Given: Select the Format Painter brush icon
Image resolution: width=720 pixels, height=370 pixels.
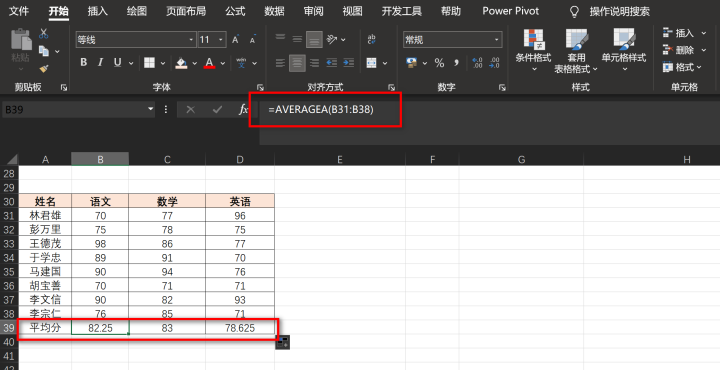Looking at the screenshot, I should [x=44, y=68].
